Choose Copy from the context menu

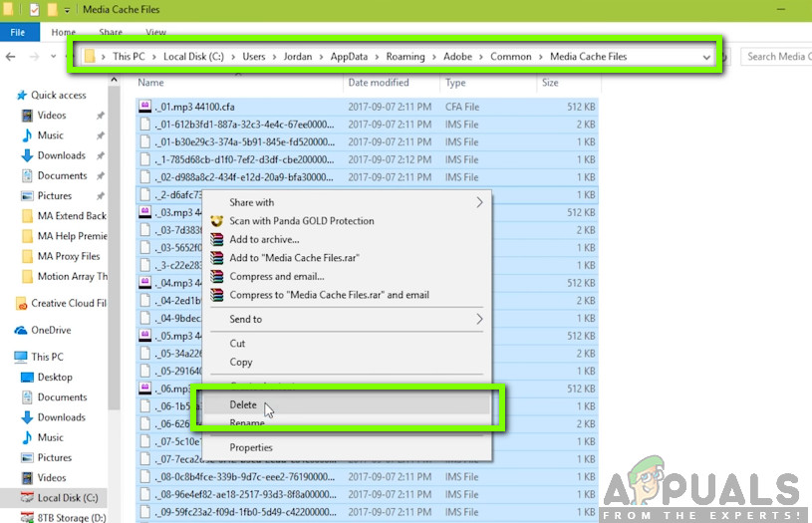point(347,363)
